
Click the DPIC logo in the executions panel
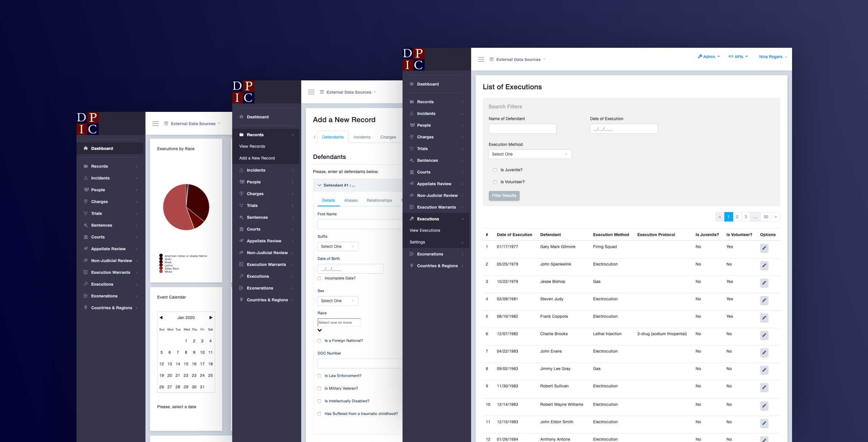pos(413,59)
